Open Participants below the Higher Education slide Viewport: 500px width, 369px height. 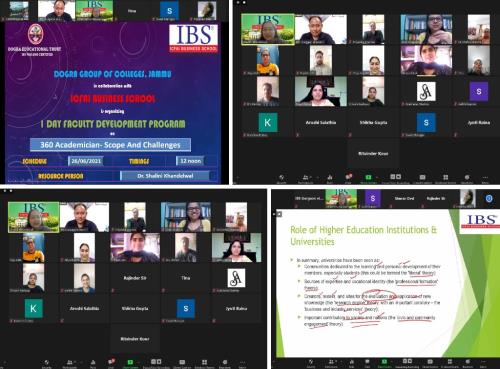point(331,363)
